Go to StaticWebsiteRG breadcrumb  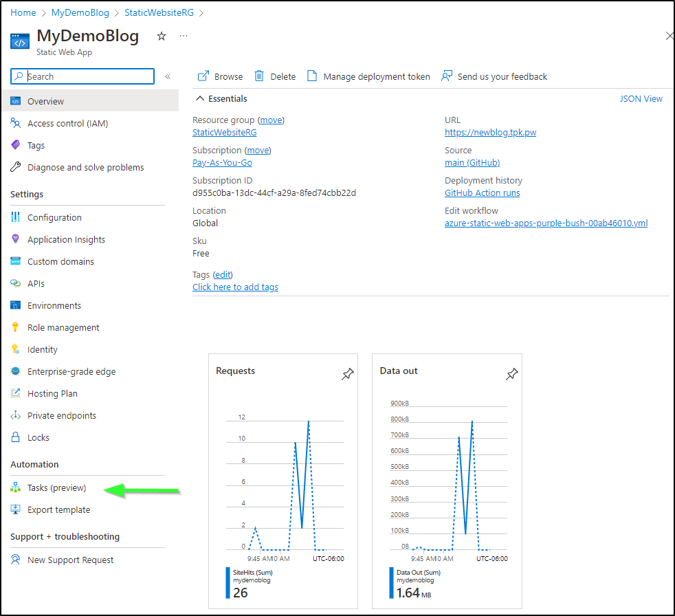[159, 12]
